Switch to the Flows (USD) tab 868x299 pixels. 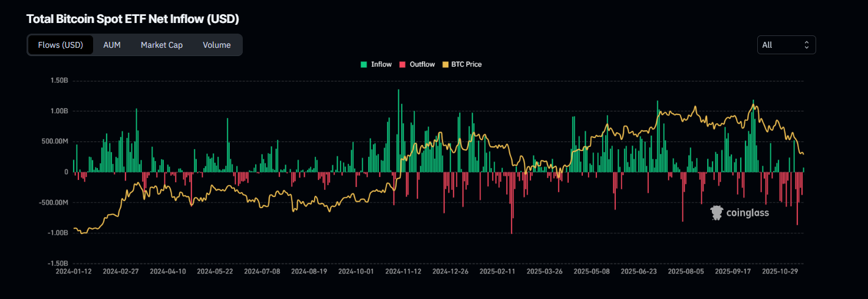pyautogui.click(x=61, y=45)
